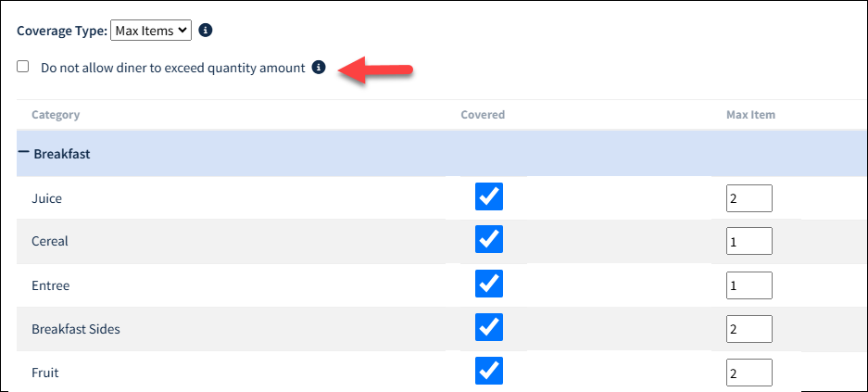Image resolution: width=868 pixels, height=392 pixels.
Task: Toggle the Entree Covered checkbox
Action: pyautogui.click(x=489, y=284)
